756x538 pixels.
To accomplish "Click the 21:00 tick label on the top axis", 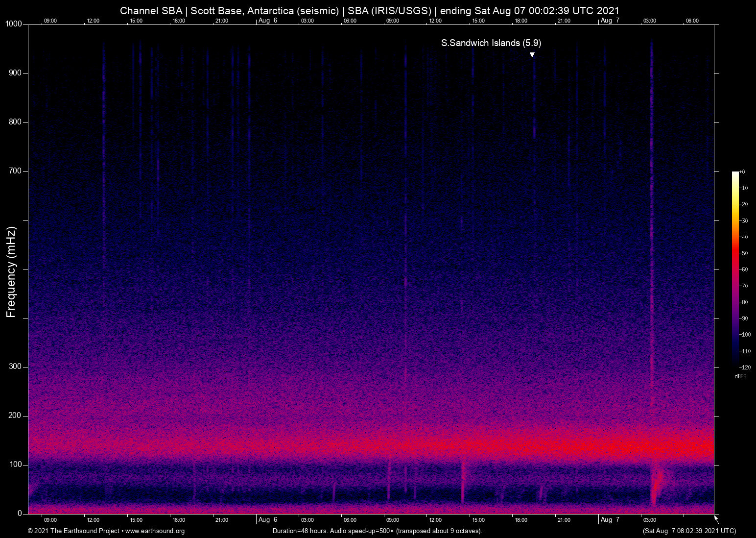I will 221,21.
